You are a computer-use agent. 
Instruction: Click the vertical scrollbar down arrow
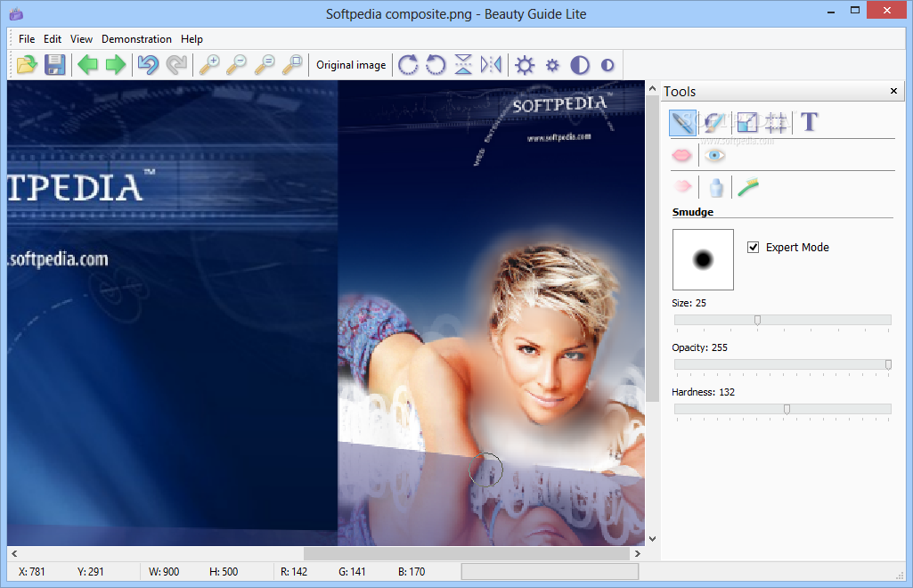pos(652,539)
